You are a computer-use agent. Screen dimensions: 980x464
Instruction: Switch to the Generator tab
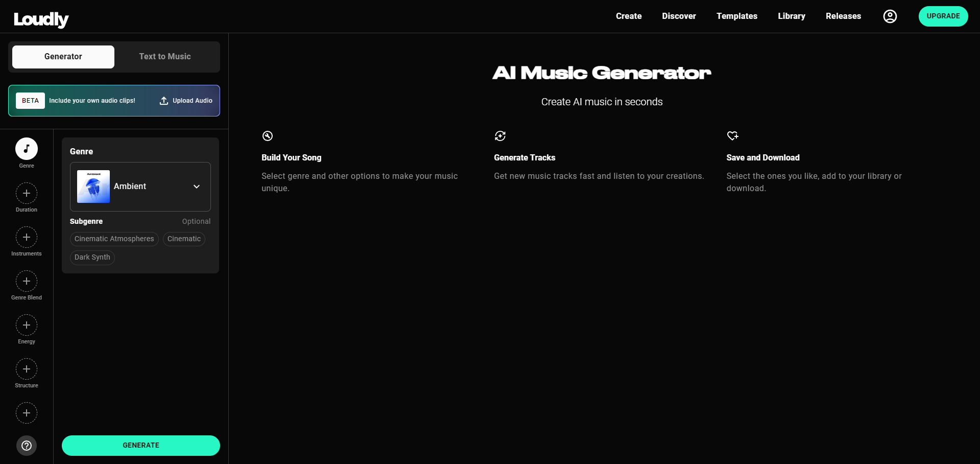[63, 57]
